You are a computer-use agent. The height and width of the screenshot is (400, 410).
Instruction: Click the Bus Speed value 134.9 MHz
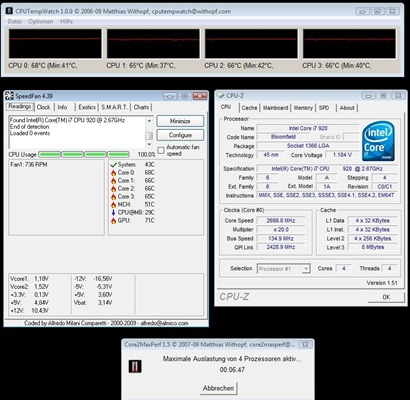(281, 239)
